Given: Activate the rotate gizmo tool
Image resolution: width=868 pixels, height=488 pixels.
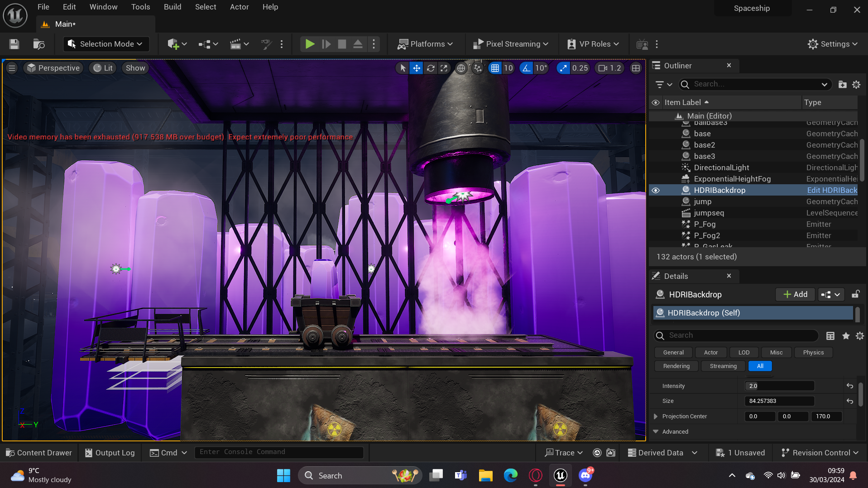Looking at the screenshot, I should (x=431, y=68).
